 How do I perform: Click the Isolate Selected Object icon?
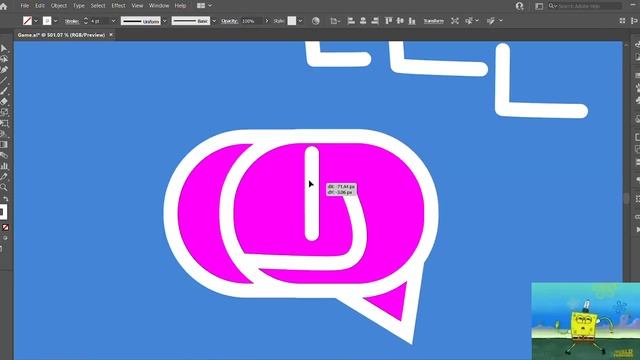click(455, 21)
